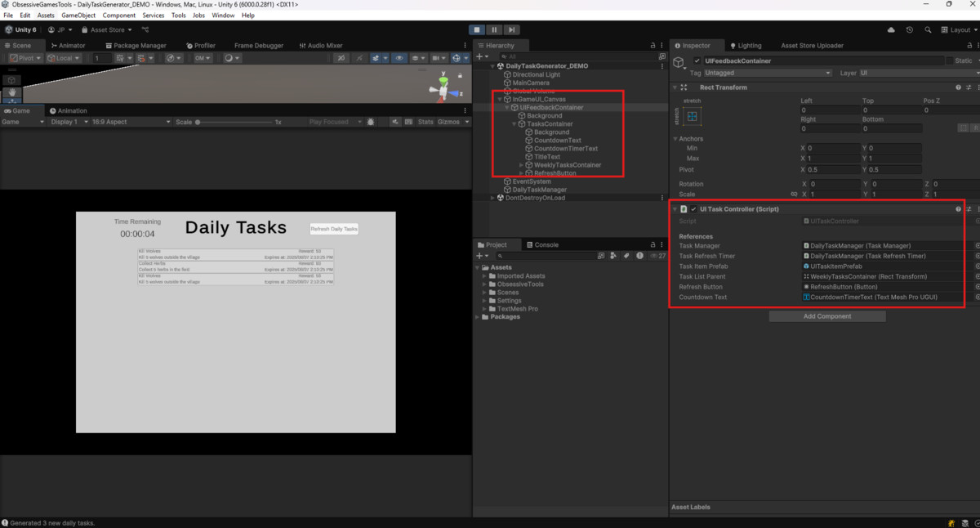
Task: Toggle scene visibility eye icon in Scene toolbar
Action: click(x=399, y=58)
